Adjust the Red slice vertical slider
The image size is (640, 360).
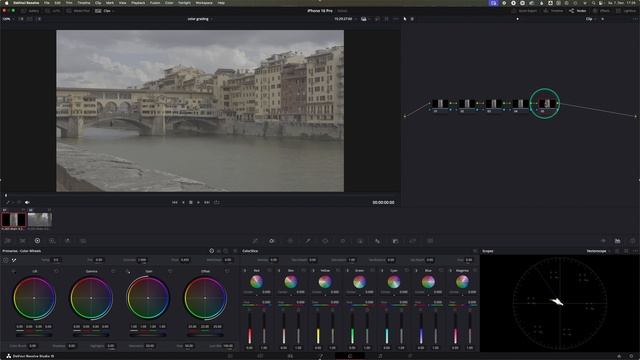tap(250, 329)
